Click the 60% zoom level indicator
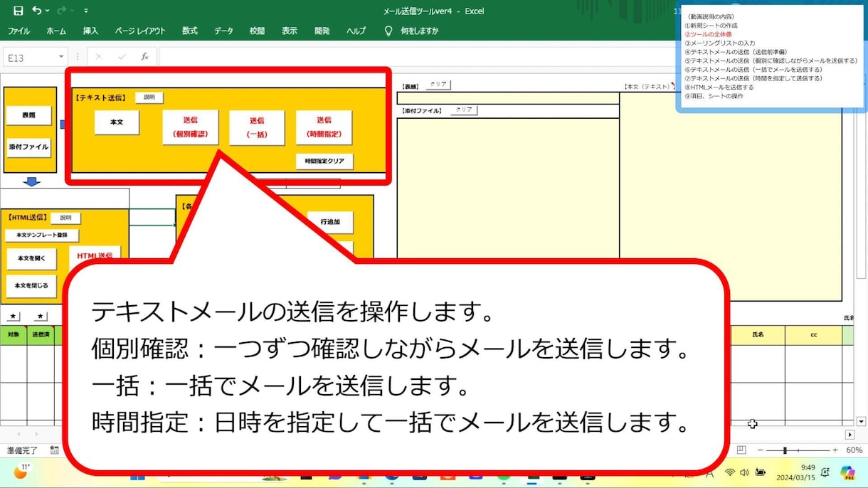 854,450
